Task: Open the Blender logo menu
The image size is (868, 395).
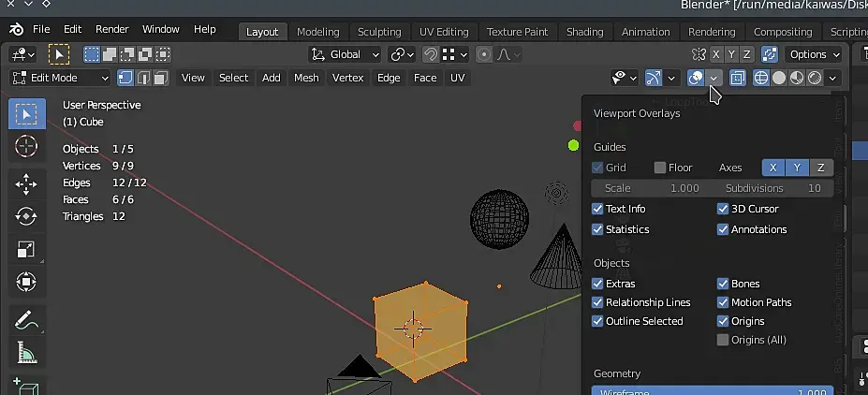Action: coord(17,29)
